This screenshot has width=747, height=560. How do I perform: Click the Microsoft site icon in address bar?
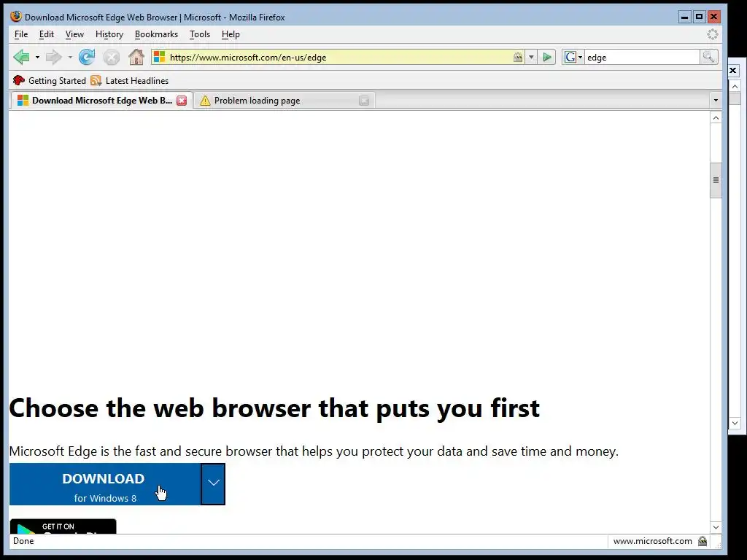(159, 57)
